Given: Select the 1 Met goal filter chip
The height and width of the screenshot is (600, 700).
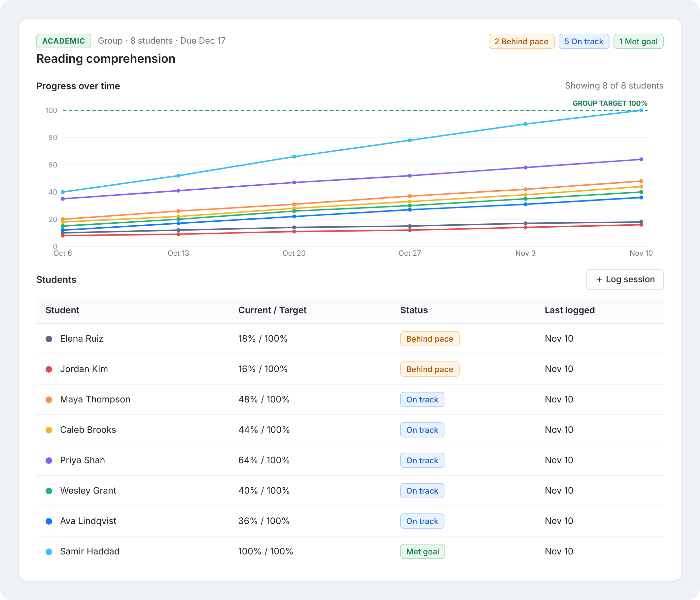Looking at the screenshot, I should point(638,42).
